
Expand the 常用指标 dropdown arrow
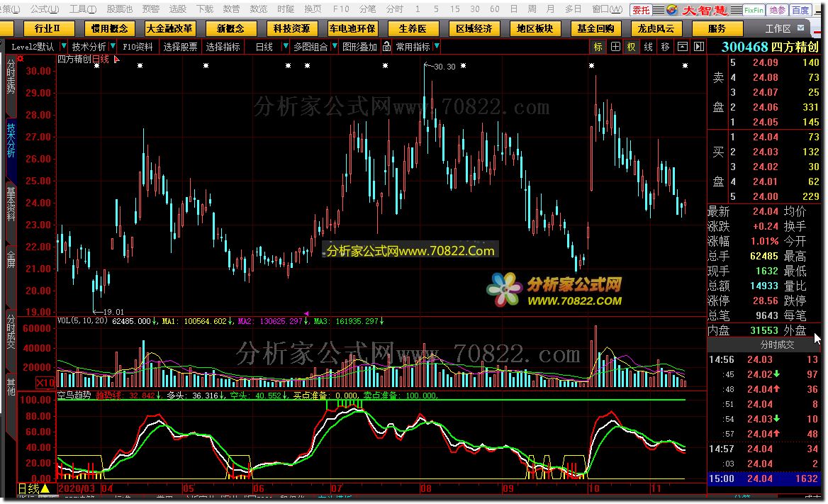pyautogui.click(x=436, y=47)
